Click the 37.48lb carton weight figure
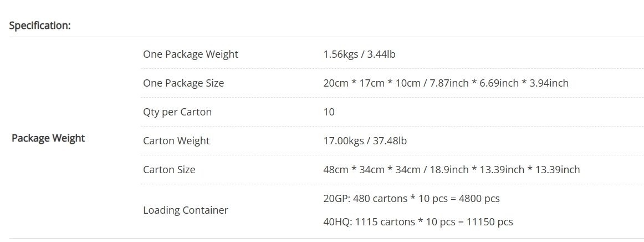The height and width of the screenshot is (242, 644). pyautogui.click(x=390, y=141)
